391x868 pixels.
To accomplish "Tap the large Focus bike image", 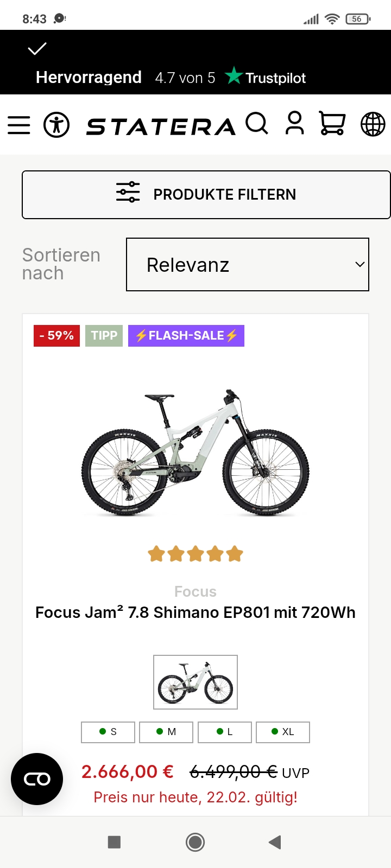I will 195,453.
